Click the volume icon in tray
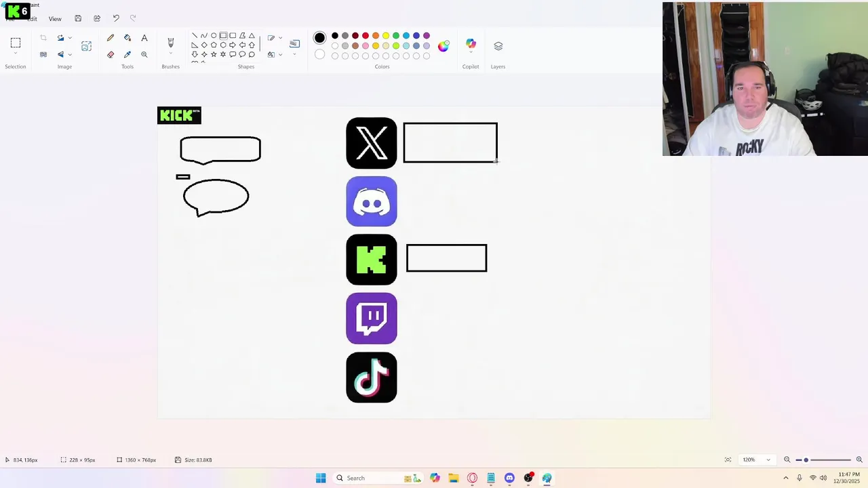Screen dimensions: 868x488 pyautogui.click(x=823, y=478)
